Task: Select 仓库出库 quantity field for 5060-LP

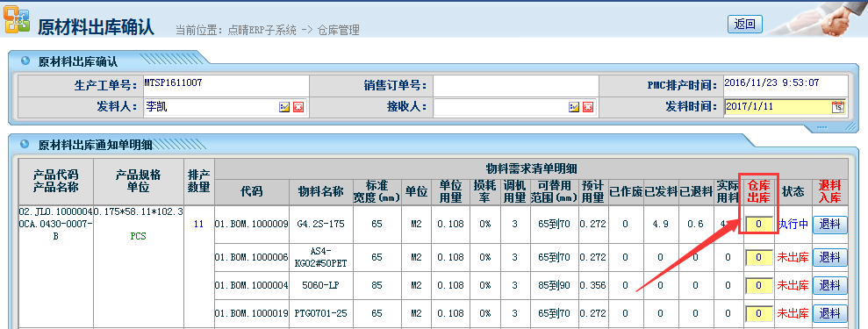Action: (759, 285)
